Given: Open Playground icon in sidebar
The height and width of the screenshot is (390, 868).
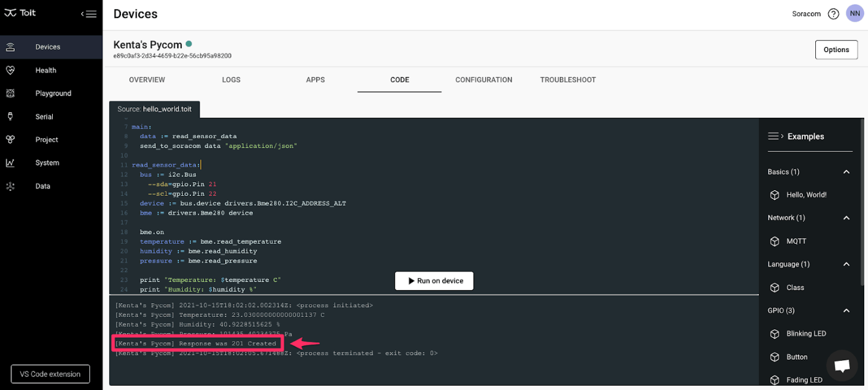Looking at the screenshot, I should pyautogui.click(x=11, y=93).
